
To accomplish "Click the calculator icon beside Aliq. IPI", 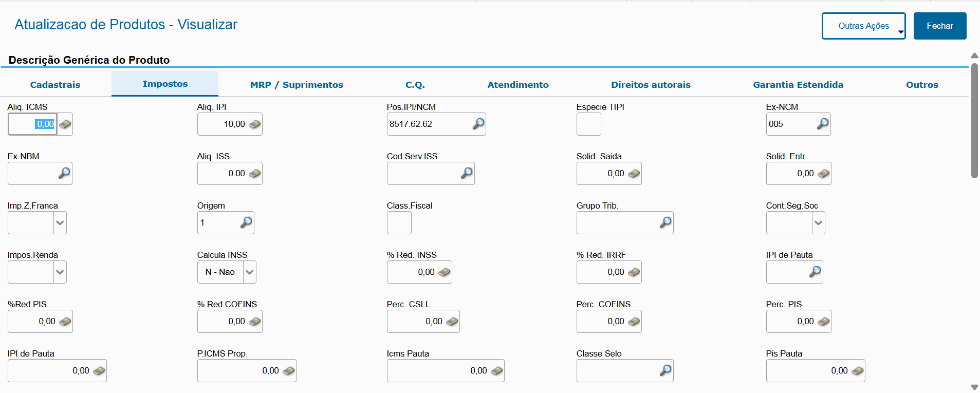I will (254, 124).
